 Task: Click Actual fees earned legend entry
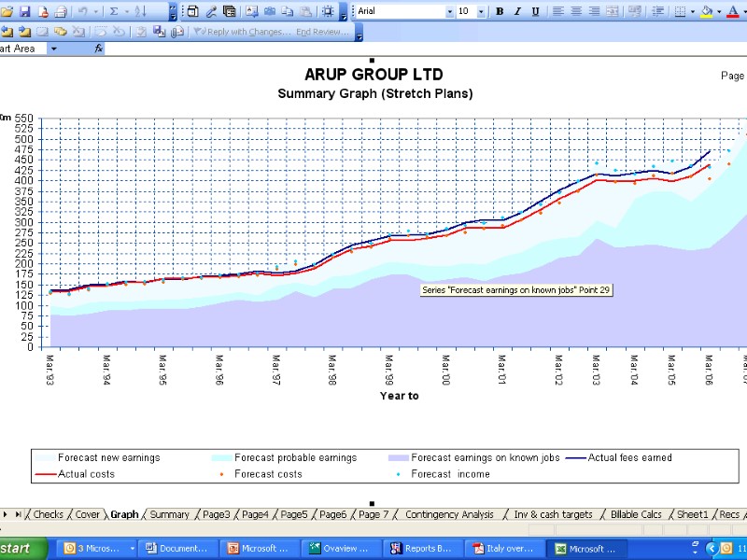pos(619,457)
